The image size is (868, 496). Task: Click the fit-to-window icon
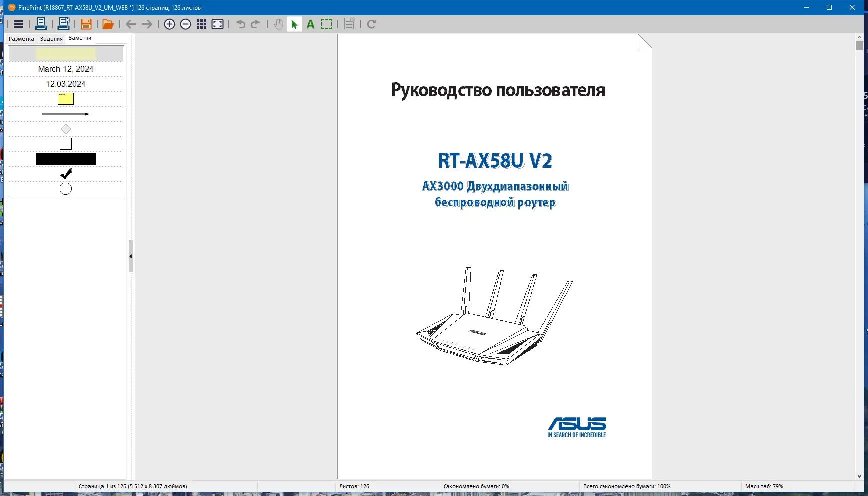click(218, 24)
